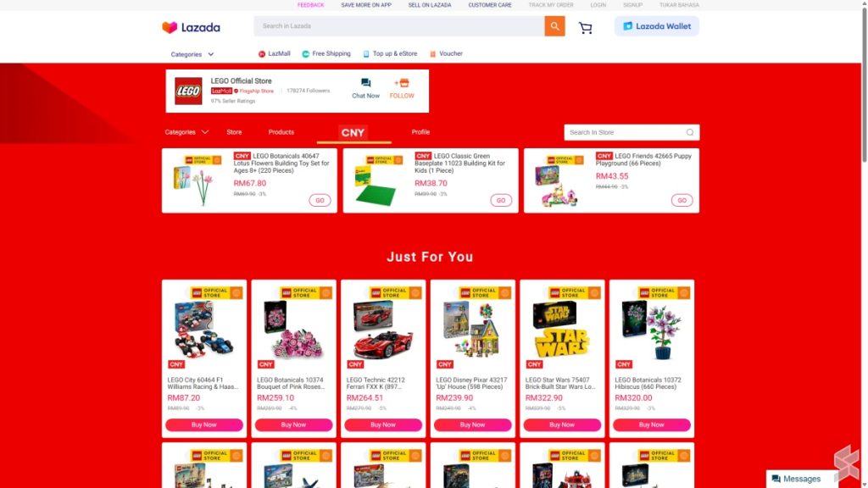The width and height of the screenshot is (868, 488).
Task: Click the Lazada heart logo
Action: [170, 27]
